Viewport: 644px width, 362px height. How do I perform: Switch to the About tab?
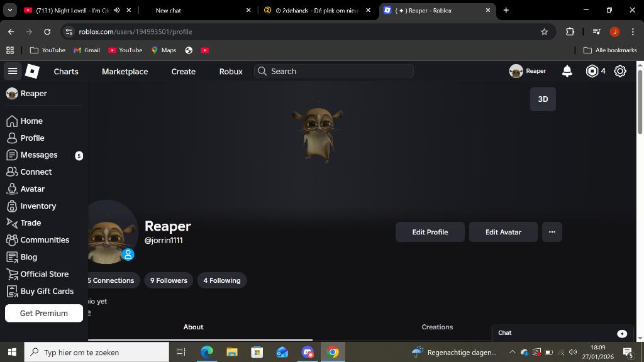click(x=193, y=327)
